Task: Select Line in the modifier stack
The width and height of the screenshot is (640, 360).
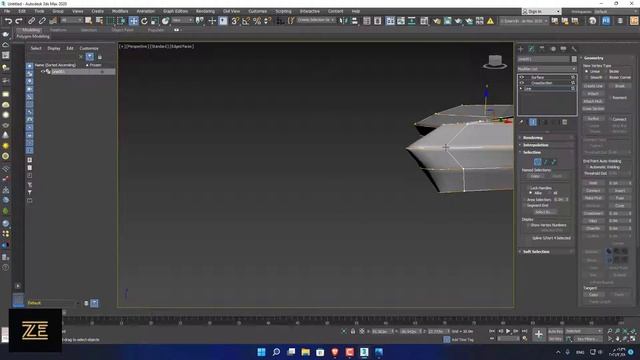Action: (528, 89)
